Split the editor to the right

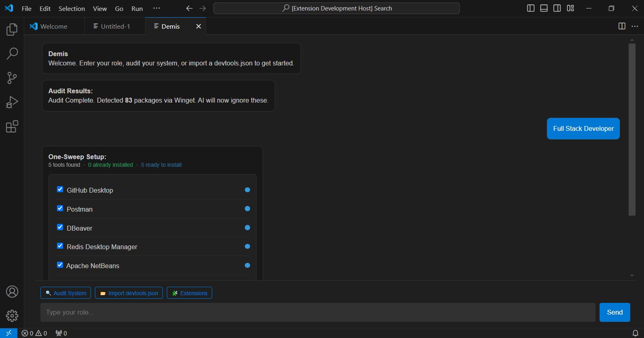(x=622, y=26)
